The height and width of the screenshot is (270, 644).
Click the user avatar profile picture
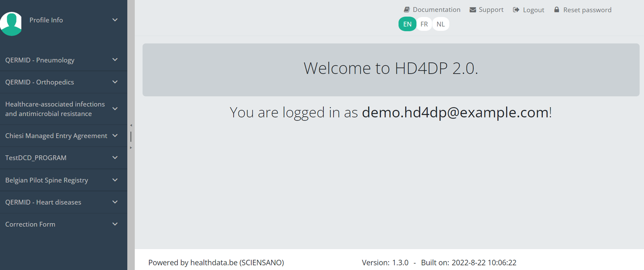pos(11,23)
